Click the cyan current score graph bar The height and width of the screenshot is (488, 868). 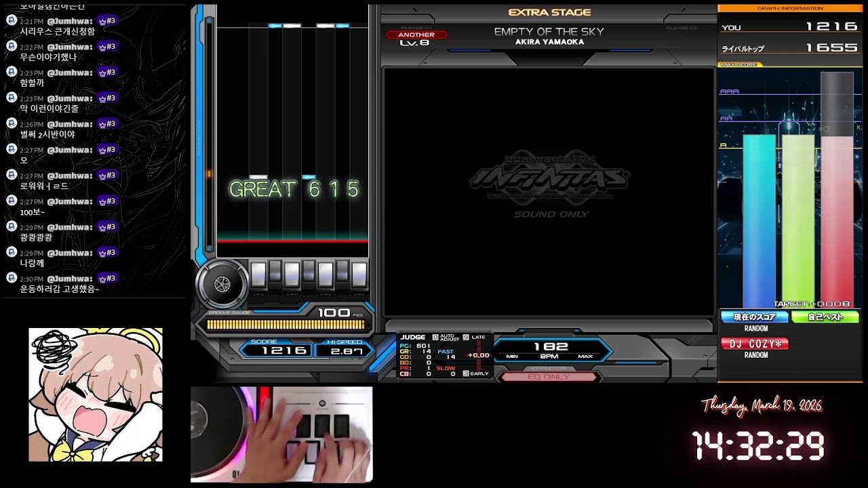759,221
